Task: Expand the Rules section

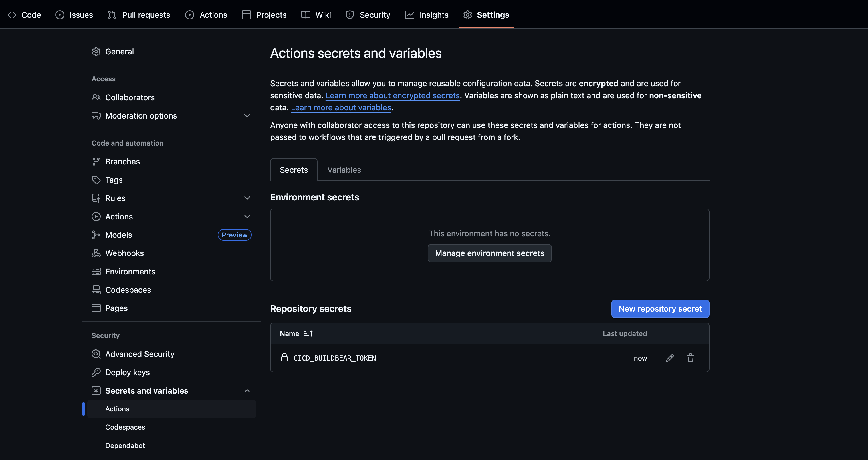Action: tap(247, 198)
